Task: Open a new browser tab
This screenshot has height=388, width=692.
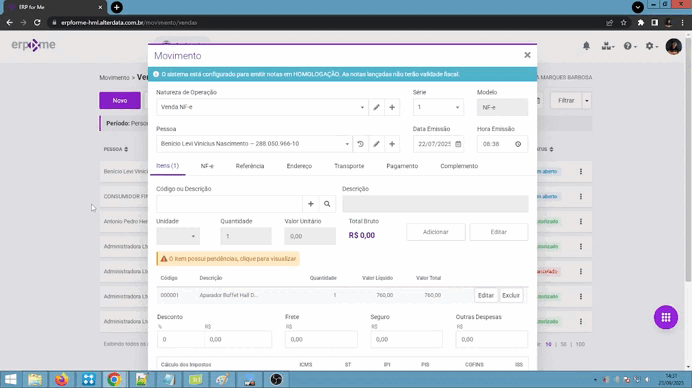Action: [117, 7]
